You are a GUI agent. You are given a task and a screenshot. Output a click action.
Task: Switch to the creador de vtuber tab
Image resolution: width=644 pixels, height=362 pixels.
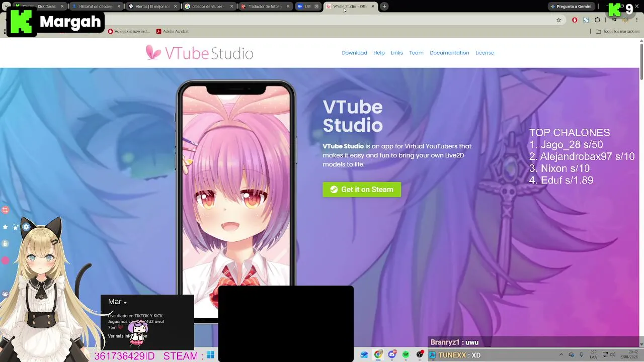point(209,7)
